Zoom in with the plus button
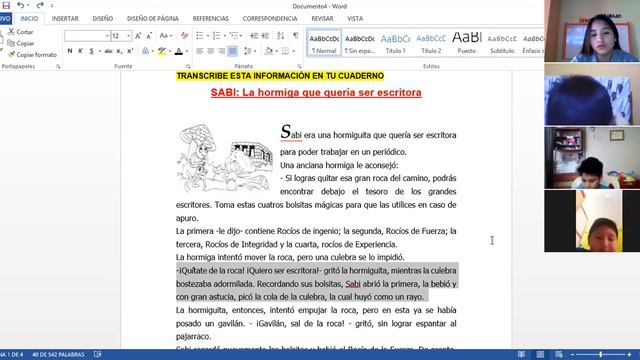 [x=629, y=354]
